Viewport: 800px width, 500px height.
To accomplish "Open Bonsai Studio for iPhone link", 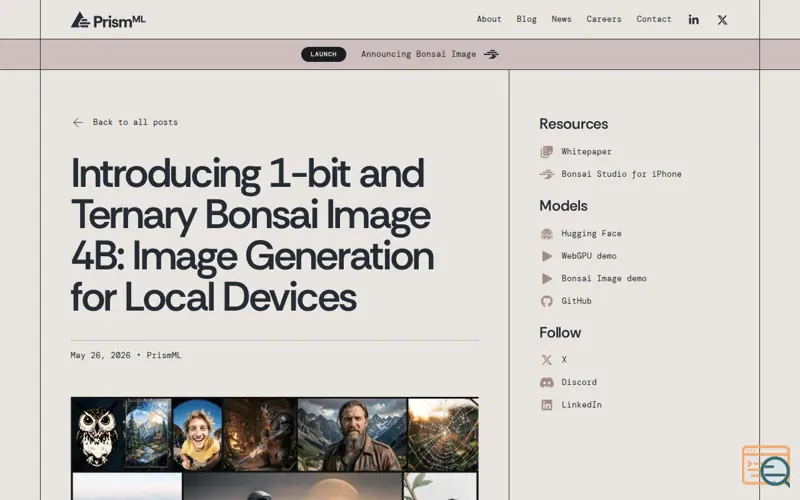I will [x=621, y=174].
